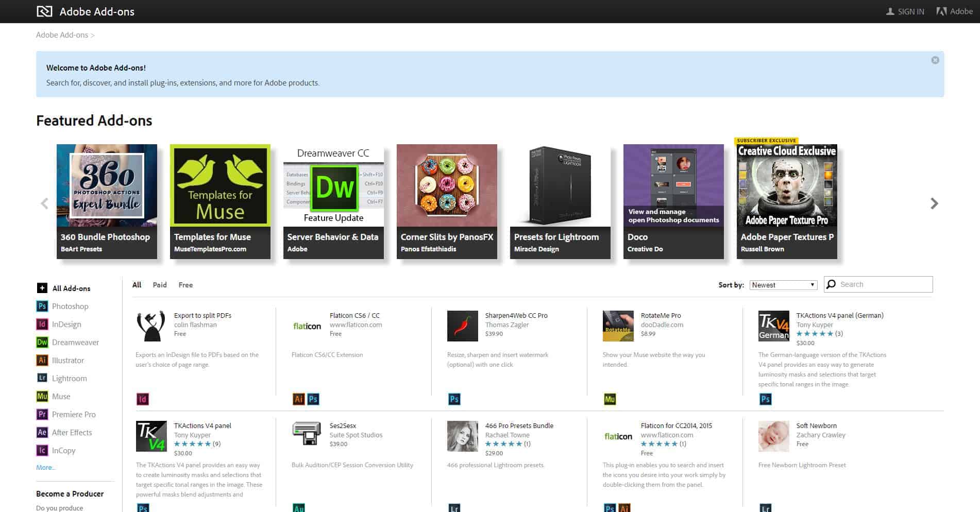This screenshot has height=512, width=980.
Task: Click the Adobe Add-ons logo icon
Action: click(44, 11)
